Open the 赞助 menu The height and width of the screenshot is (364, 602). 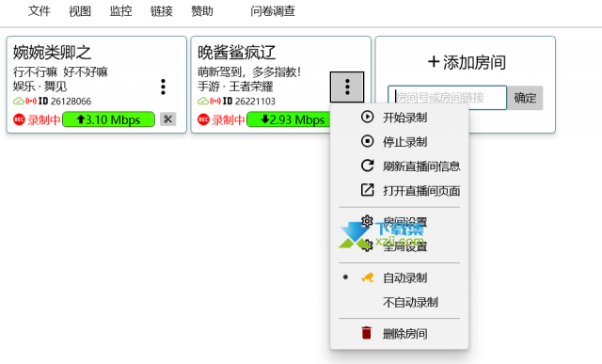point(202,11)
